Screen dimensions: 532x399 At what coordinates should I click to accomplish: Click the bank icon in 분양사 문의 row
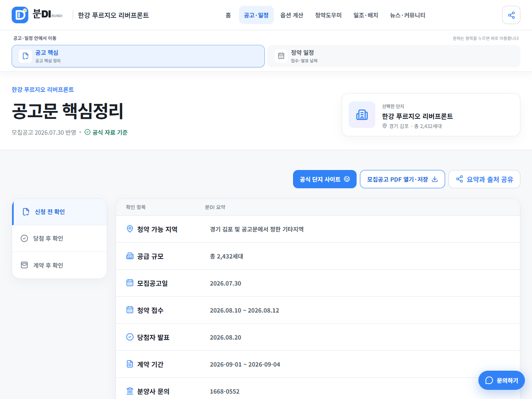[x=130, y=391]
